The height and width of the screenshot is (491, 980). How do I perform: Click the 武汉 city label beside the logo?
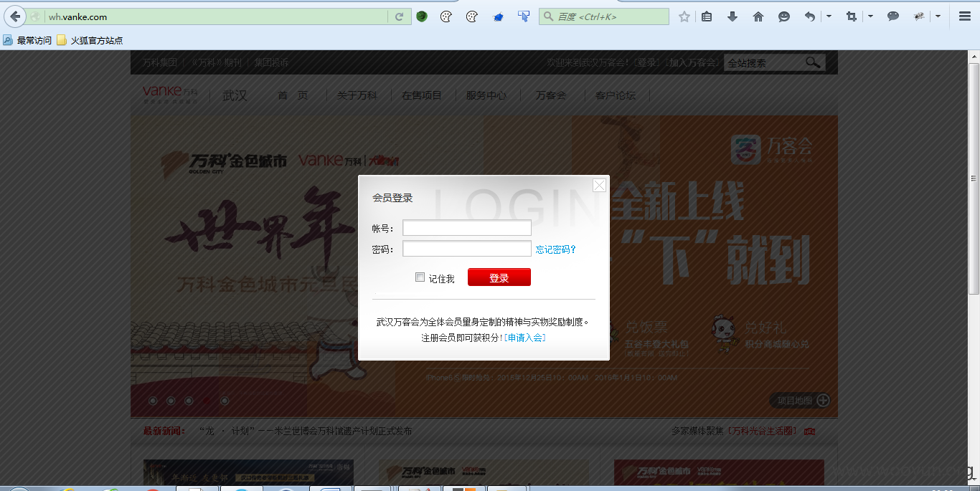pos(235,95)
